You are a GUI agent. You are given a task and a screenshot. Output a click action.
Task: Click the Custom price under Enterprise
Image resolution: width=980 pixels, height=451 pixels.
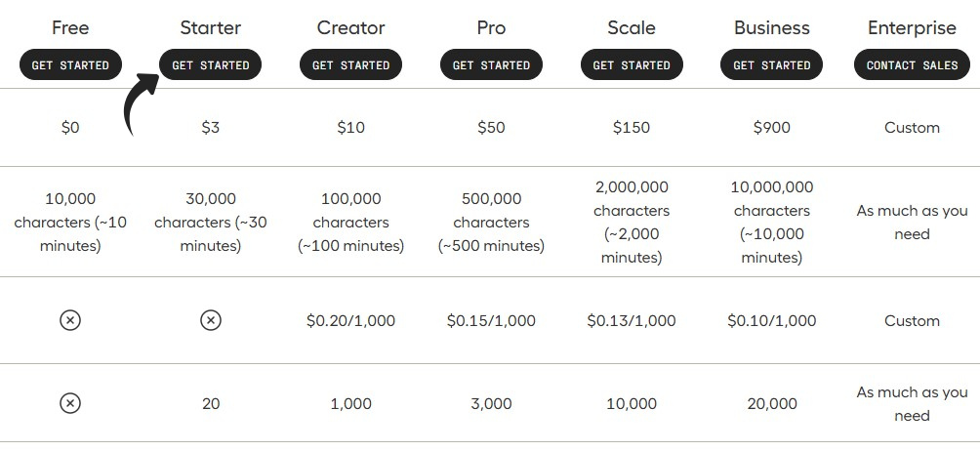tap(912, 127)
